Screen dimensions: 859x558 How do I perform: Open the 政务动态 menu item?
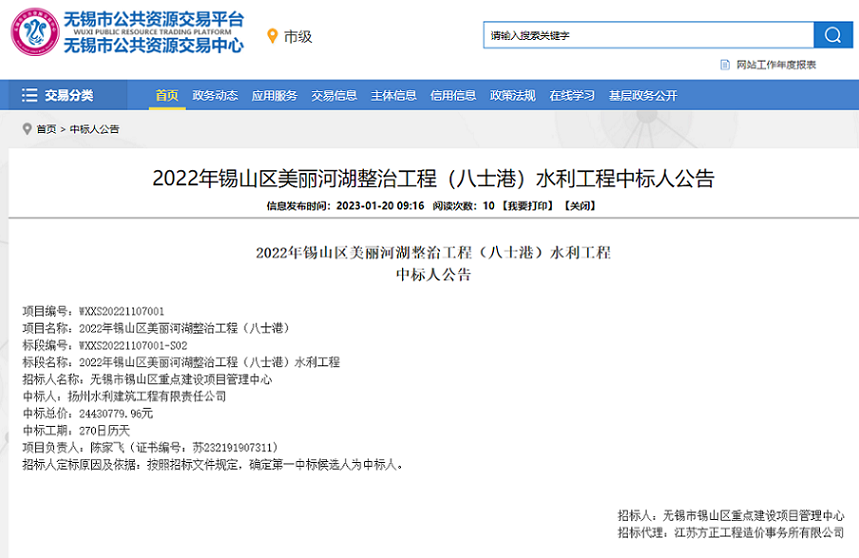click(x=215, y=96)
